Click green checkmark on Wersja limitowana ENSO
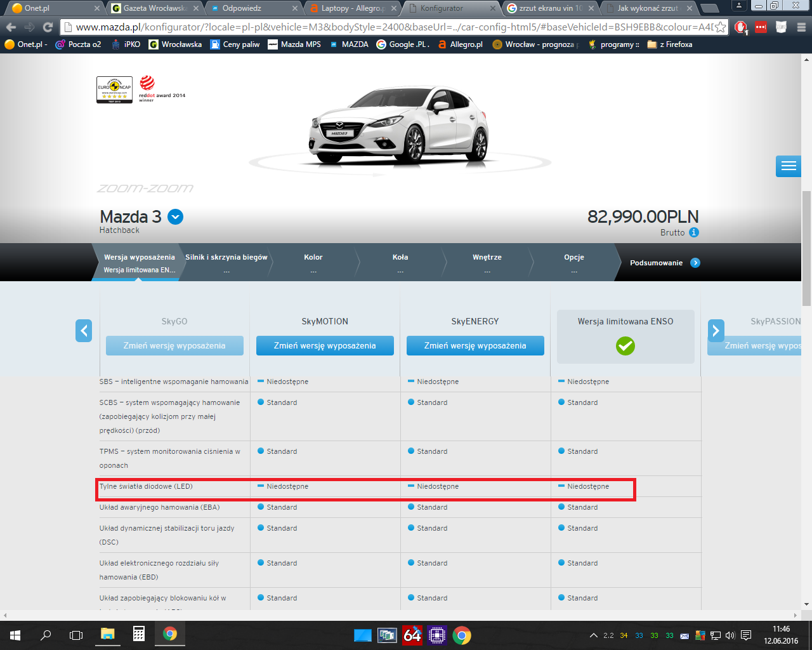Viewport: 812px width, 650px height. pyautogui.click(x=625, y=346)
